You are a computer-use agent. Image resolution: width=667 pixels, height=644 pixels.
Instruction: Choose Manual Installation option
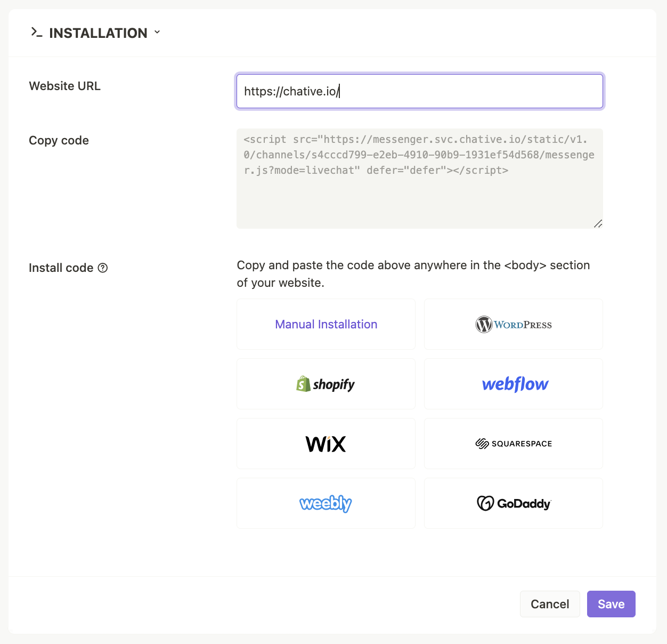(x=326, y=324)
